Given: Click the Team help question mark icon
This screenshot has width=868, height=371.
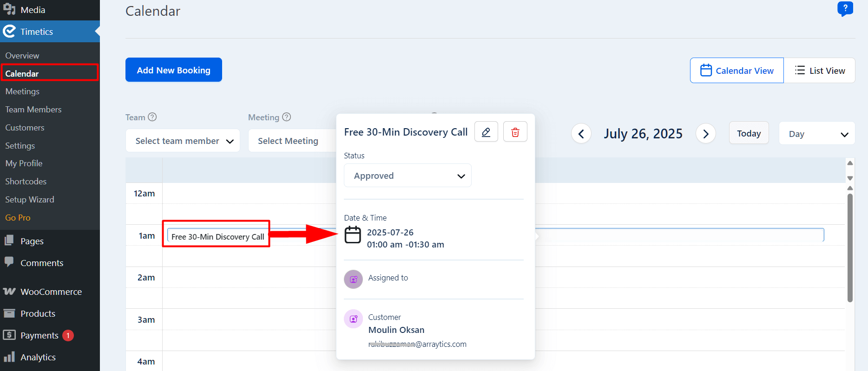Looking at the screenshot, I should pyautogui.click(x=152, y=117).
